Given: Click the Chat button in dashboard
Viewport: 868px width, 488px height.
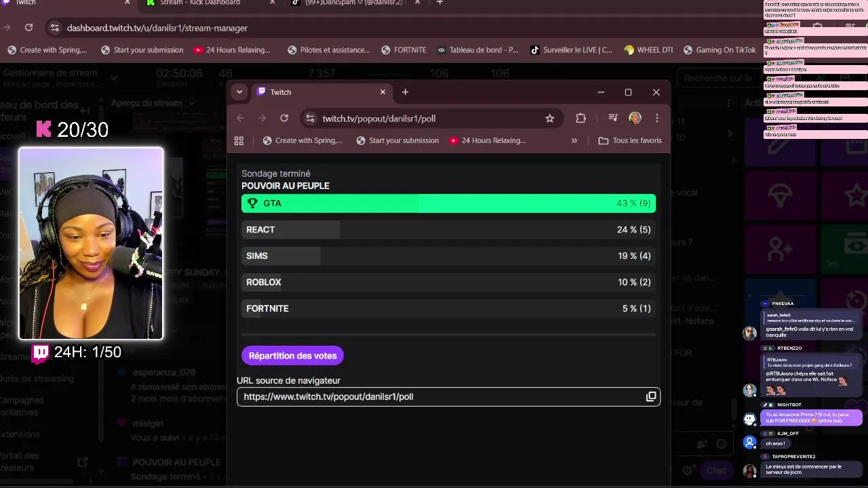Looking at the screenshot, I should (x=716, y=470).
